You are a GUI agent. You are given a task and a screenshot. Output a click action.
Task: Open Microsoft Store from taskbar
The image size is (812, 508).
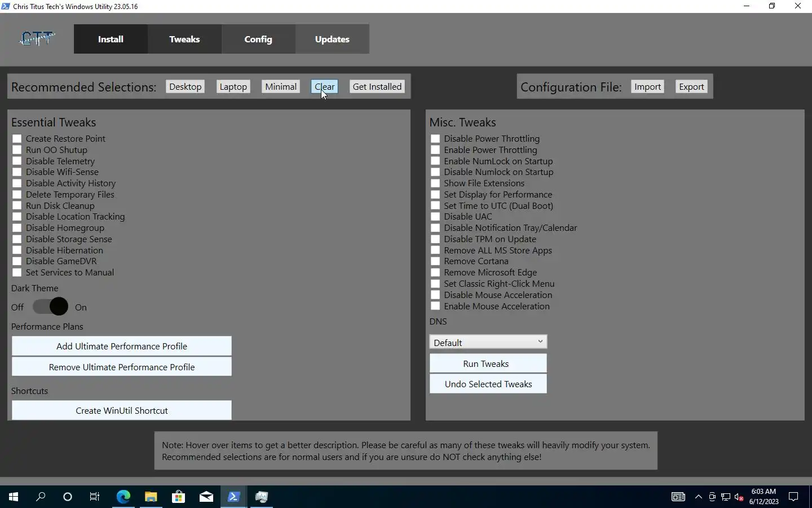(178, 497)
